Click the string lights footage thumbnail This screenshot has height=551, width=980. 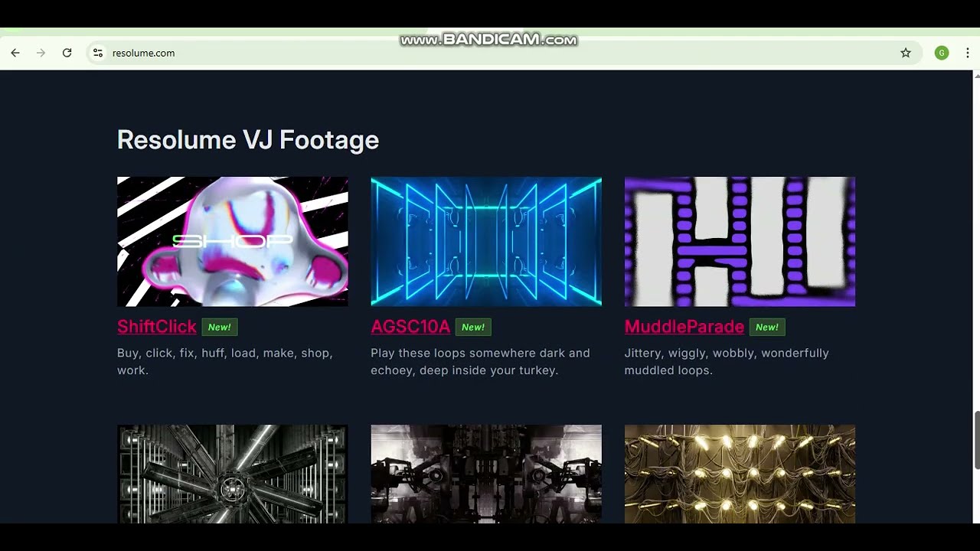pos(740,474)
